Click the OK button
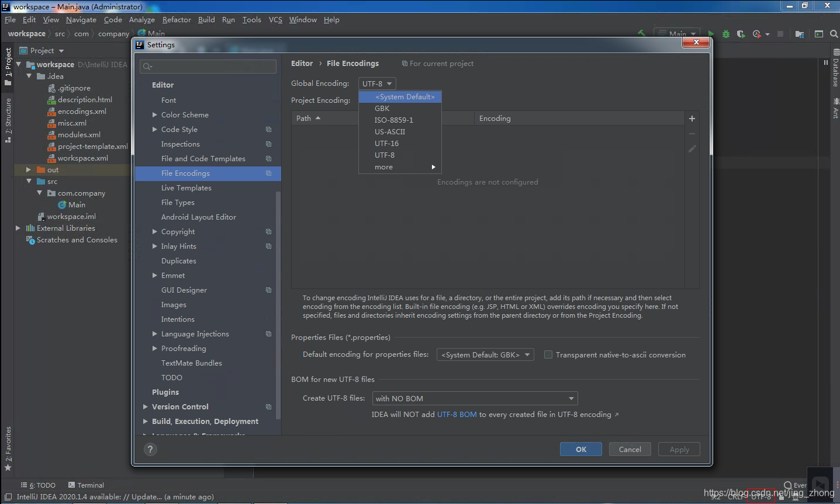 tap(581, 449)
